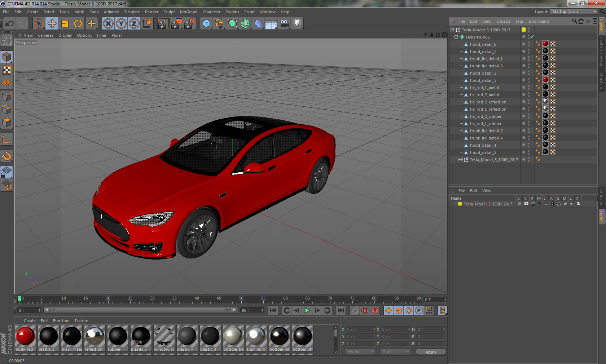The image size is (606, 364).
Task: Select the body_red material
Action: 26,339
